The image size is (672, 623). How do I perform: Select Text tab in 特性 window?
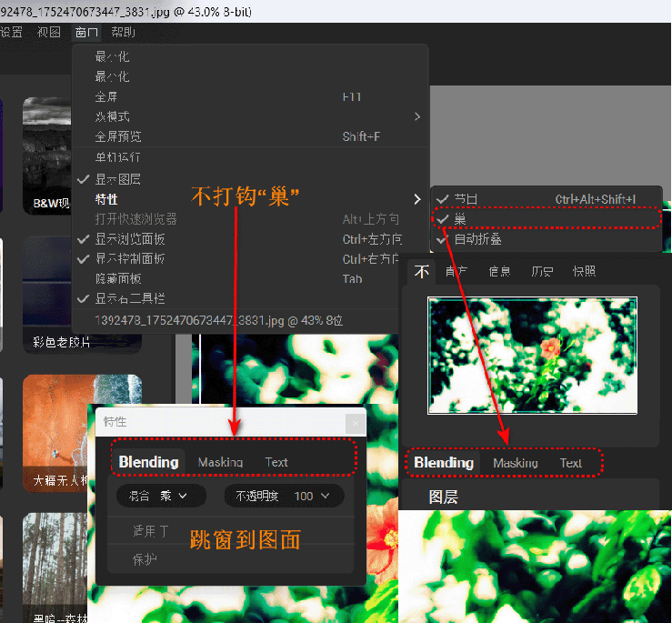point(276,462)
